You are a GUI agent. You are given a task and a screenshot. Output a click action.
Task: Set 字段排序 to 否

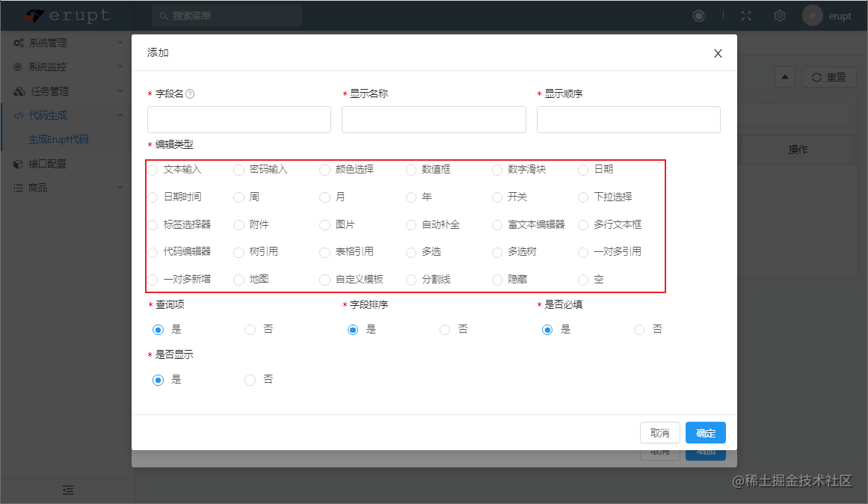pos(445,330)
